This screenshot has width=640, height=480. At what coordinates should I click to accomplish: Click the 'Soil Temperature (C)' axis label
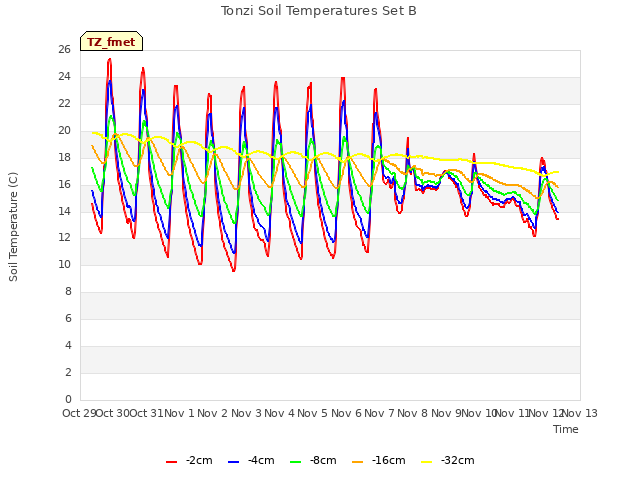tap(13, 227)
